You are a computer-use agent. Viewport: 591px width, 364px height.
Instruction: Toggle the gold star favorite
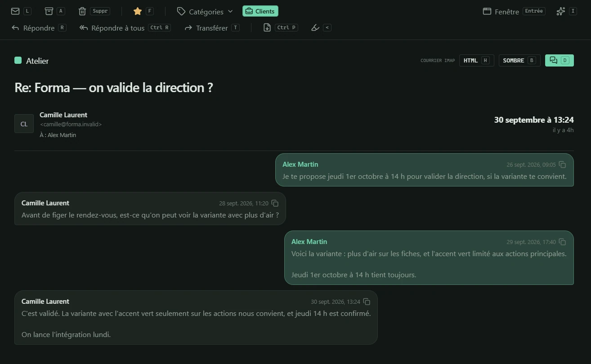138,11
